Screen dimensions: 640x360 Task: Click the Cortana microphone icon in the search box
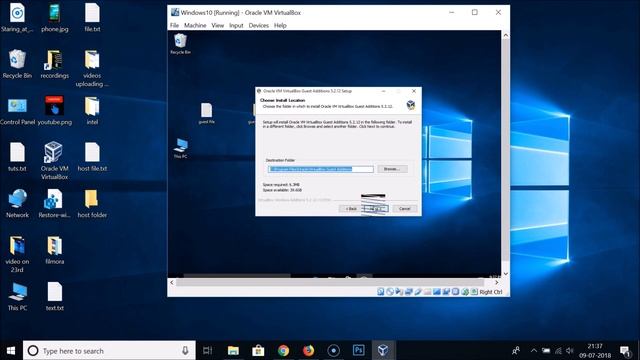click(x=185, y=350)
